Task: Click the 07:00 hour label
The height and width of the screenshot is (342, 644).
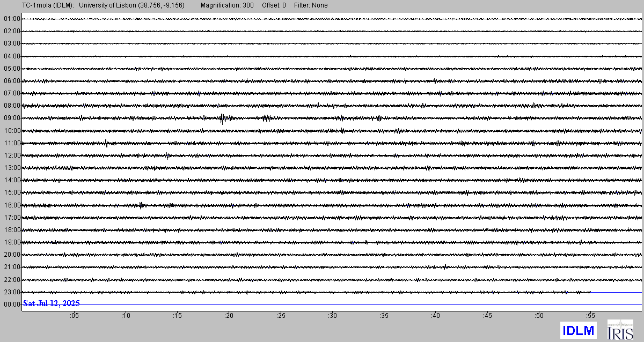Action: [12, 93]
